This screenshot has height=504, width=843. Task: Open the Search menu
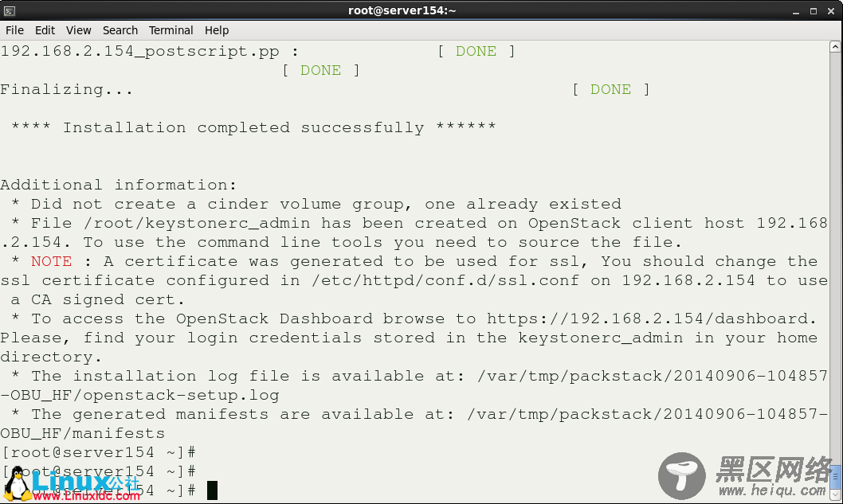[x=120, y=30]
